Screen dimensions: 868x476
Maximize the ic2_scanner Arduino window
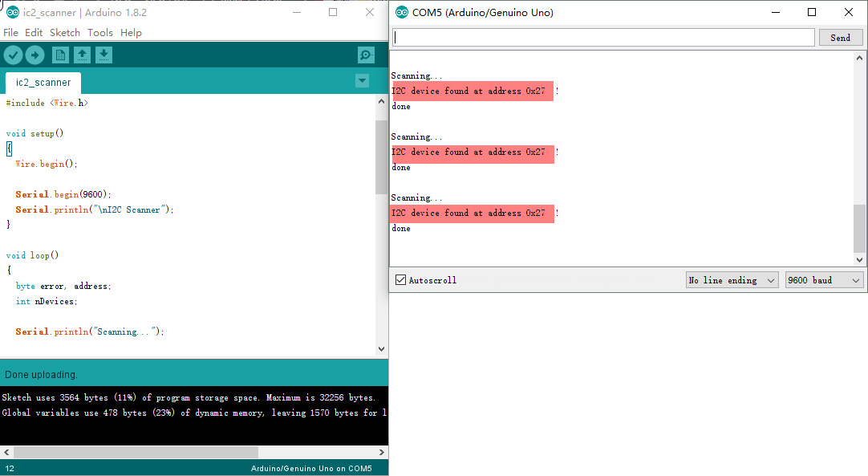[x=333, y=12]
